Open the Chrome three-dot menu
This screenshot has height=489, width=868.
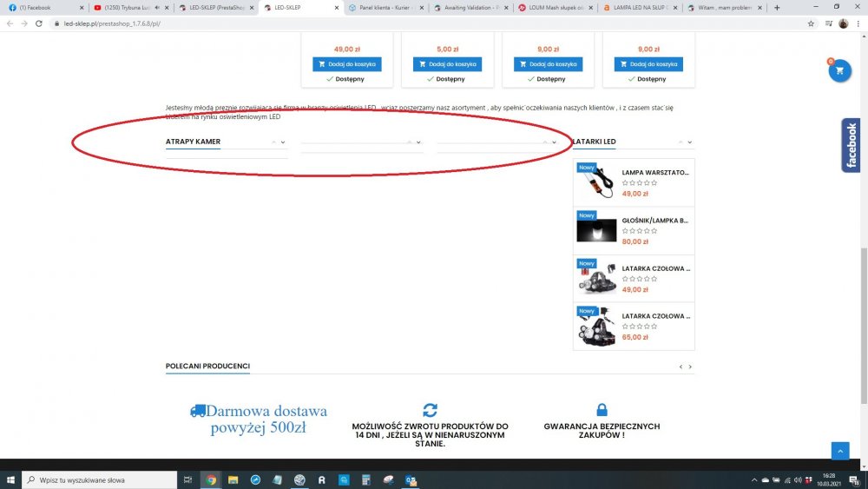click(x=858, y=23)
